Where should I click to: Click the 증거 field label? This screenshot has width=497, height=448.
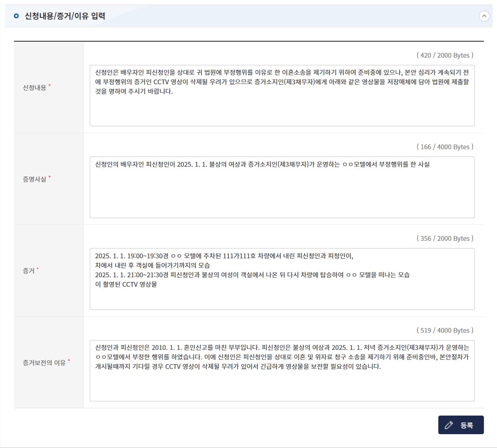(x=28, y=270)
